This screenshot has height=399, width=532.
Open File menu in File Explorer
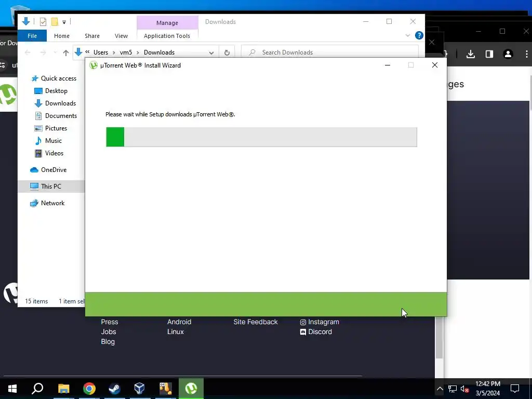pos(32,36)
